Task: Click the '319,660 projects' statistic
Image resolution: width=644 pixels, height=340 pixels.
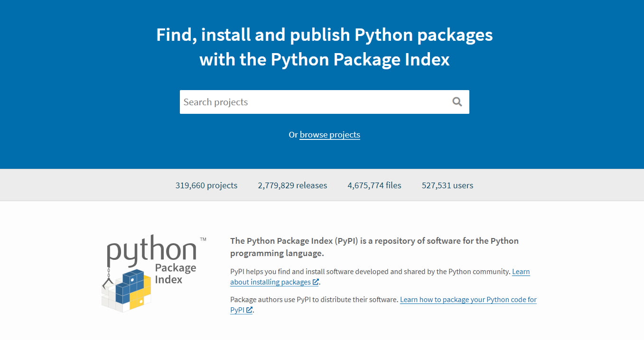Action: tap(206, 185)
